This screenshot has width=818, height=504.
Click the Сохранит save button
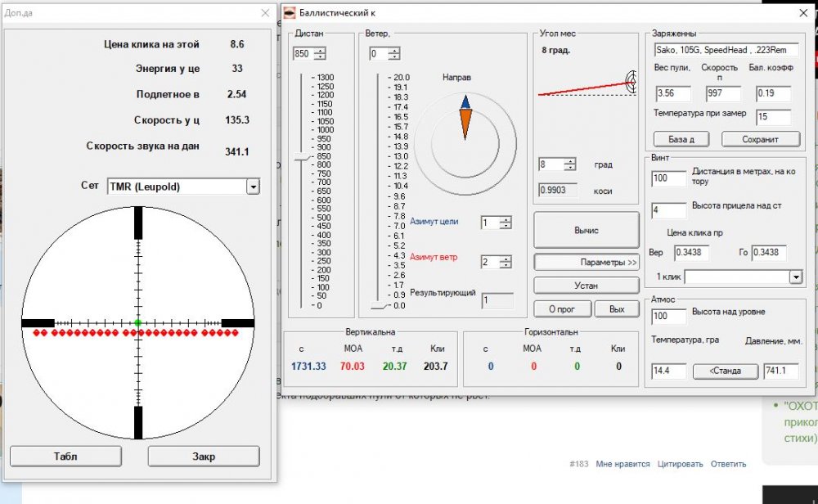pos(760,139)
